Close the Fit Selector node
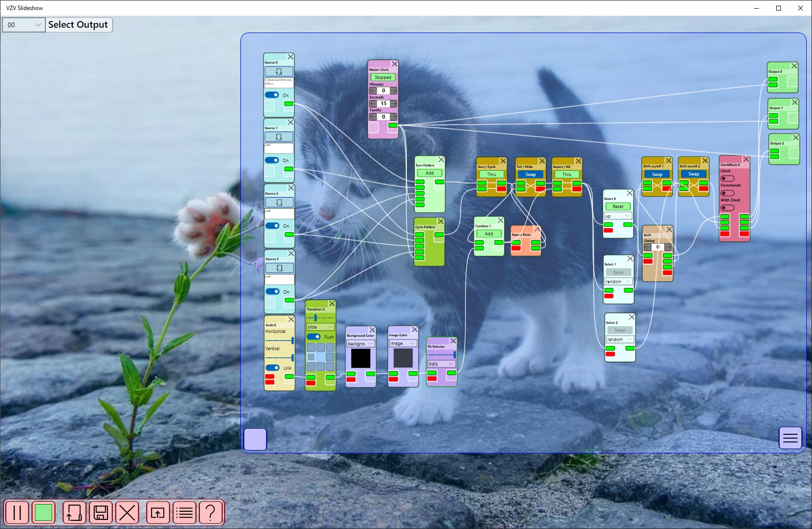This screenshot has height=529, width=812. [x=453, y=341]
